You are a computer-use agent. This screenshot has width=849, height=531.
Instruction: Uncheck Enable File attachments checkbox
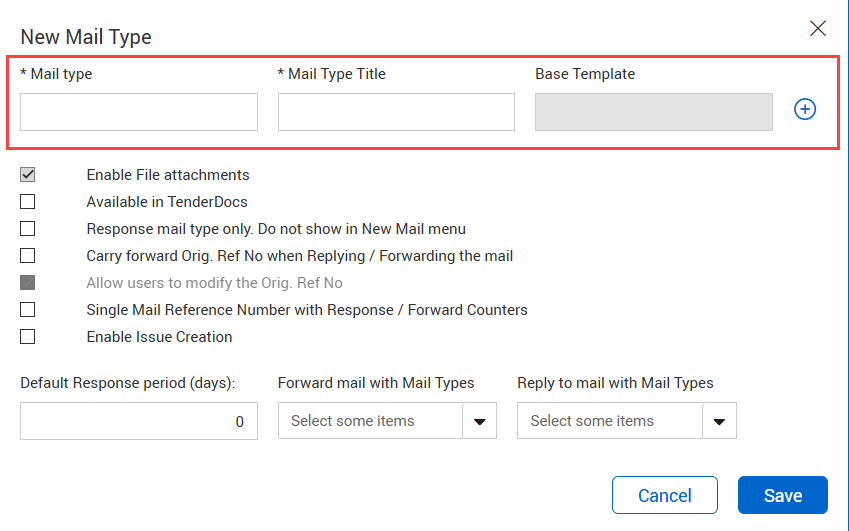(28, 175)
